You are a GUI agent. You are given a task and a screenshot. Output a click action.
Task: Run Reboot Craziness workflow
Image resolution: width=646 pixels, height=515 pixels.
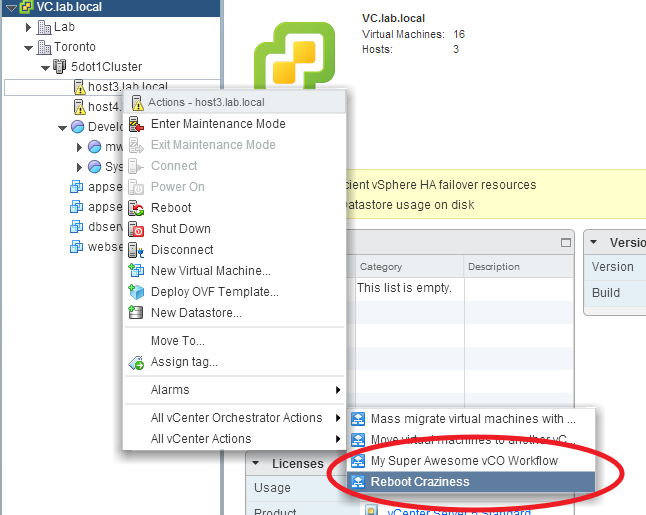pos(471,482)
